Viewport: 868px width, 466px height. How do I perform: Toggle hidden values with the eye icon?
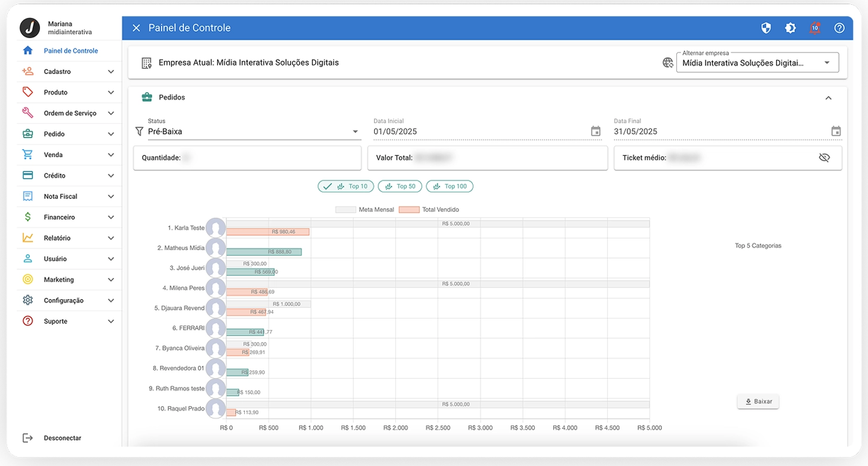(x=824, y=158)
